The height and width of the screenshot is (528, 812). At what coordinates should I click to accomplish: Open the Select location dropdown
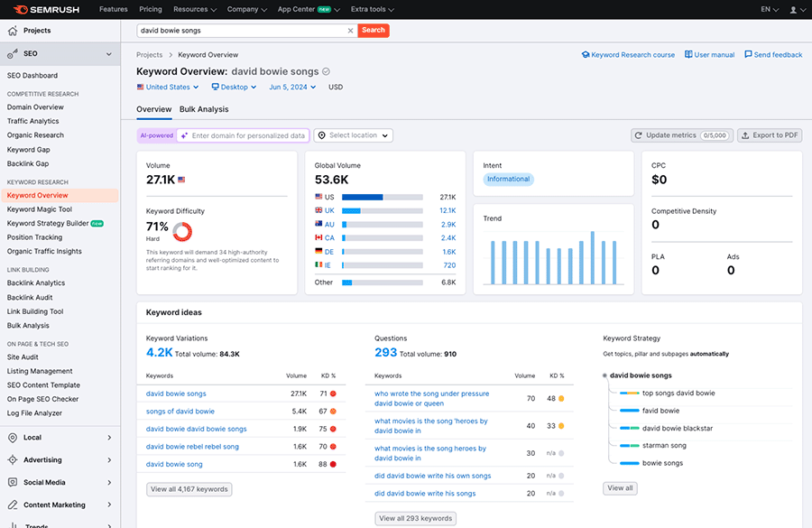pyautogui.click(x=353, y=135)
